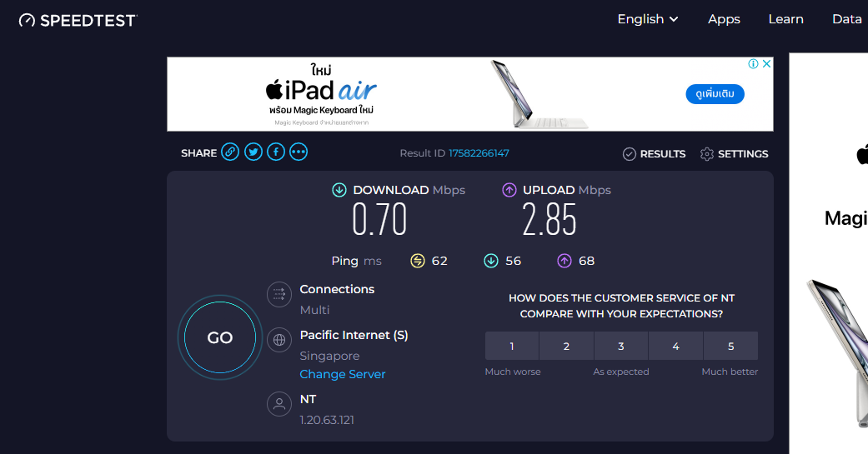Click IP address 1.20.63.121
Image resolution: width=868 pixels, height=454 pixels.
pos(327,421)
